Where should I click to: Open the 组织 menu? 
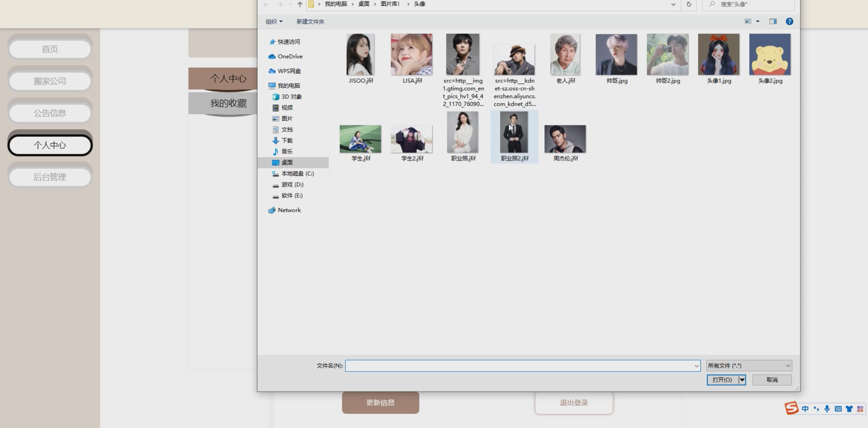click(274, 22)
